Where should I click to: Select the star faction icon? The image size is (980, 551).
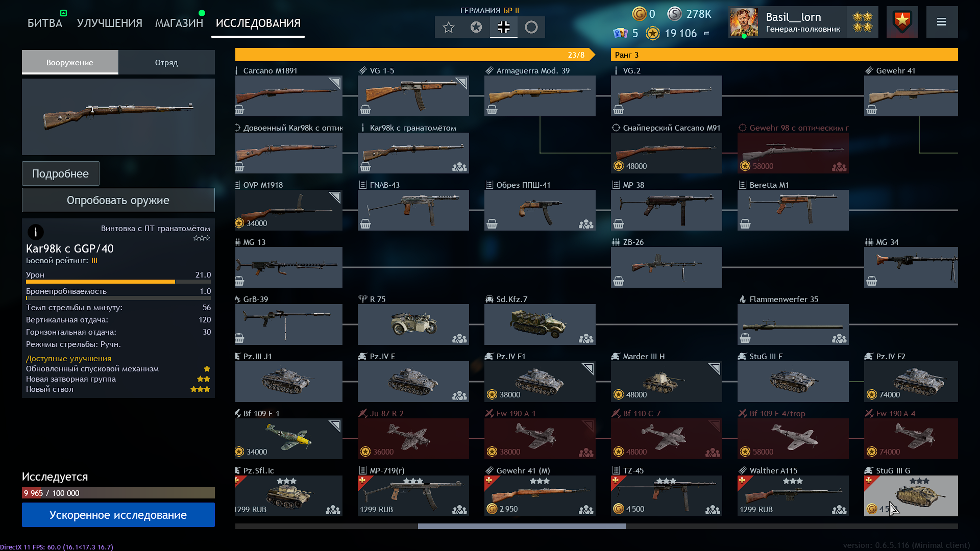point(448,27)
